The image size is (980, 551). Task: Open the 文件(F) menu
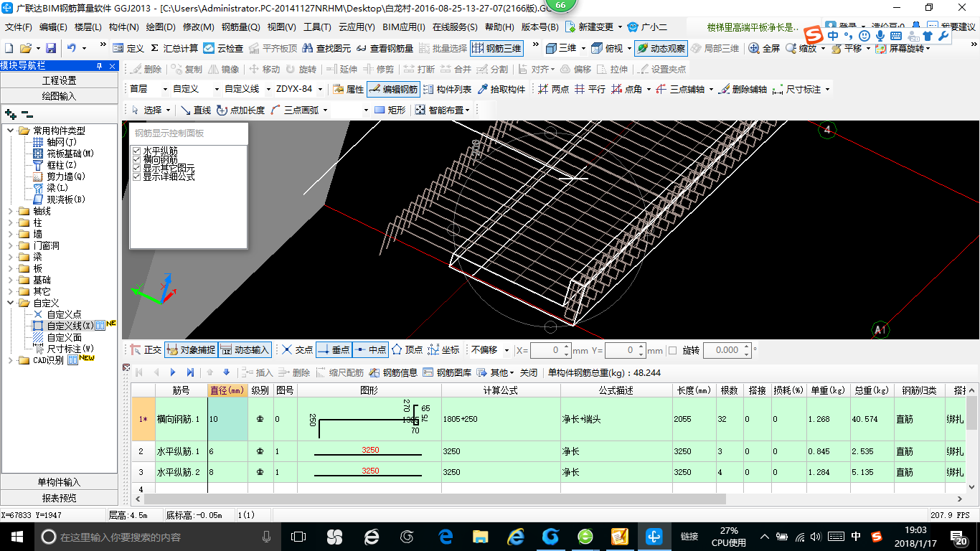[19, 27]
